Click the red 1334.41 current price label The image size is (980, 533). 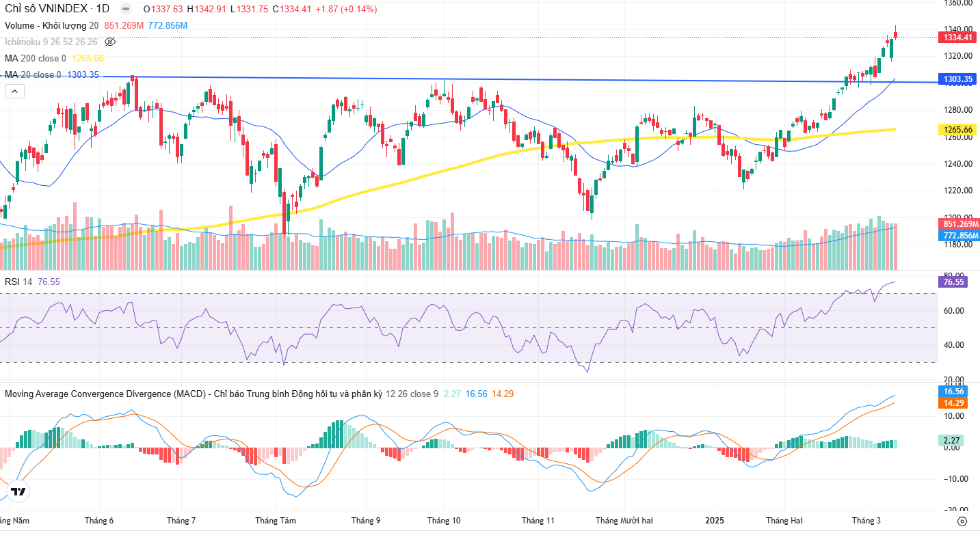[957, 37]
